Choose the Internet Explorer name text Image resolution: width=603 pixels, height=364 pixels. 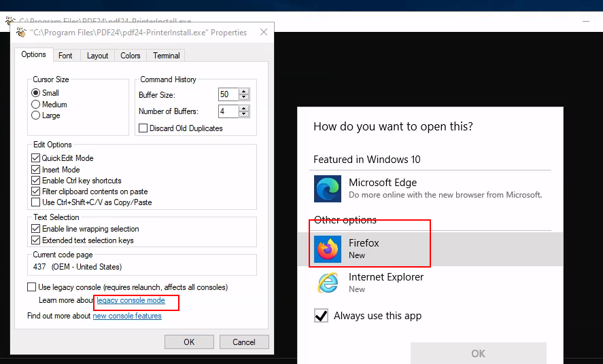(x=386, y=277)
